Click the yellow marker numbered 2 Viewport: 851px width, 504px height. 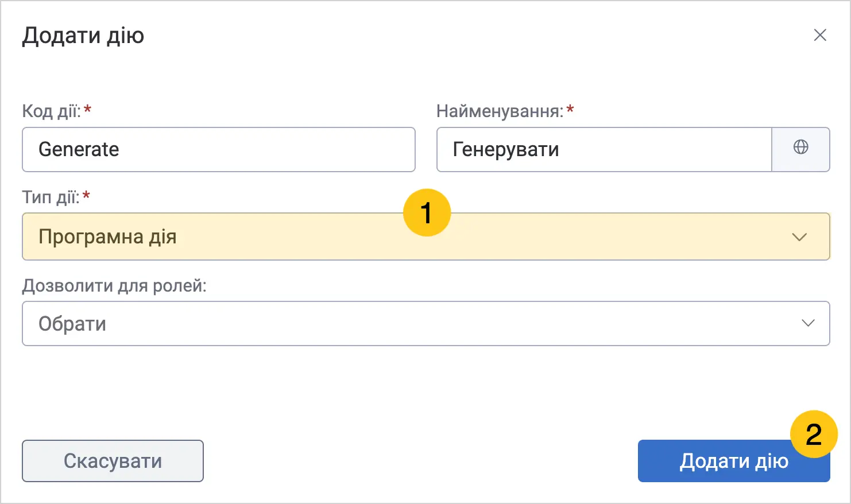pyautogui.click(x=814, y=434)
